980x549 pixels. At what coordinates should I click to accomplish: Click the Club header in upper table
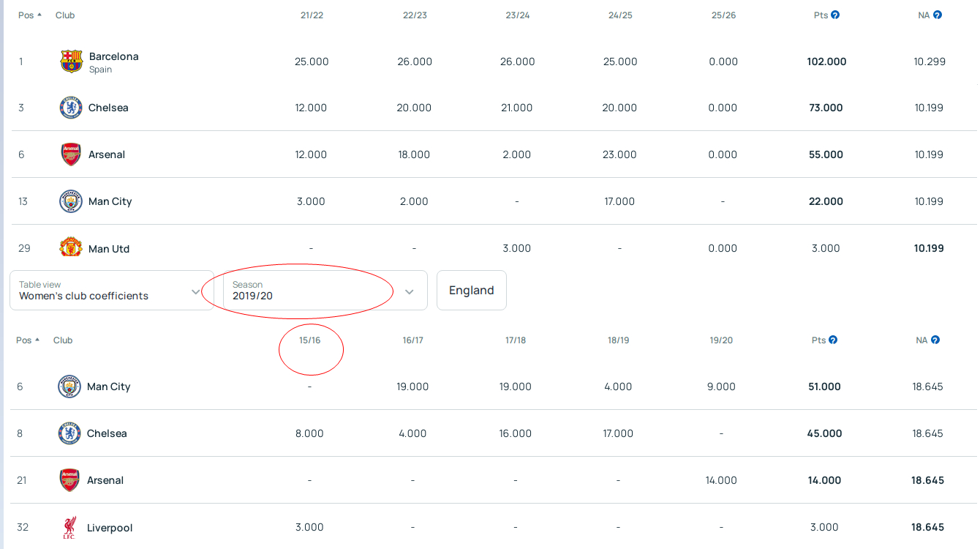65,15
